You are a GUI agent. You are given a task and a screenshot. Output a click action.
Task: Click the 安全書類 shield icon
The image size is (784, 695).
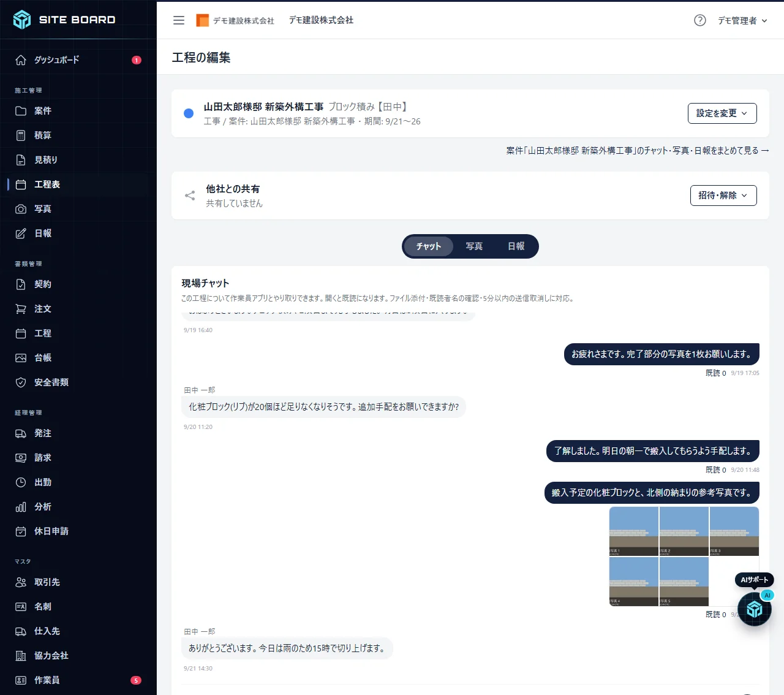(x=21, y=382)
